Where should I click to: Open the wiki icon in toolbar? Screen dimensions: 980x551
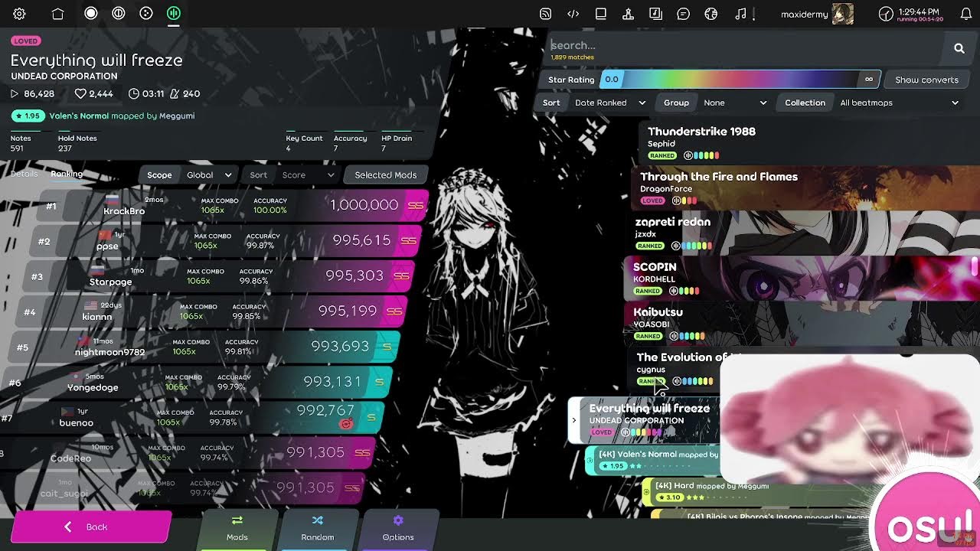[655, 14]
